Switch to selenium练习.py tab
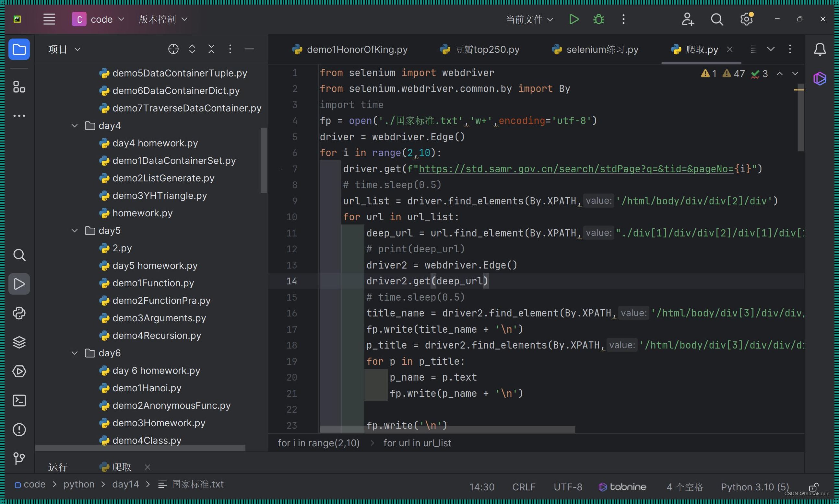Screen dimensions: 839x504 tap(595, 50)
